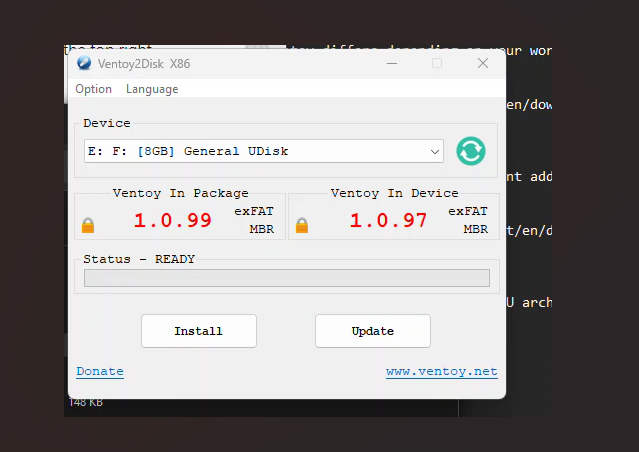Click the Status progress bar
Viewport: 639px width, 452px height.
pos(287,278)
